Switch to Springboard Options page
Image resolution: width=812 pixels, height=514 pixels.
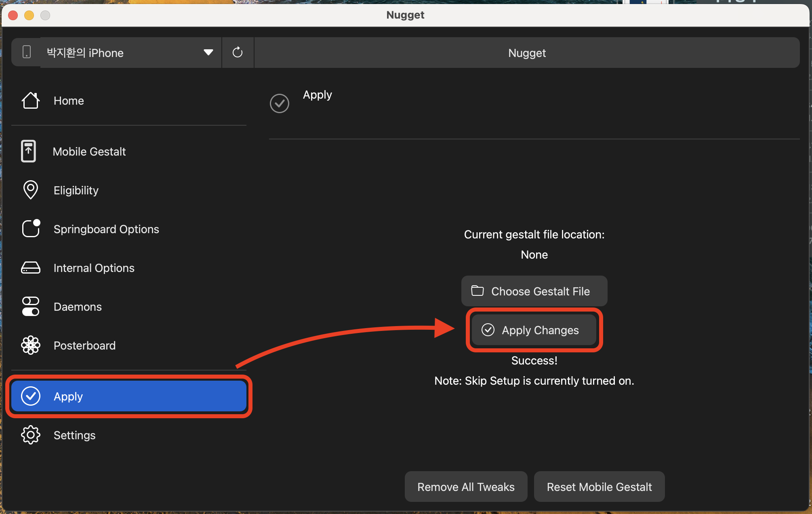[x=106, y=229]
